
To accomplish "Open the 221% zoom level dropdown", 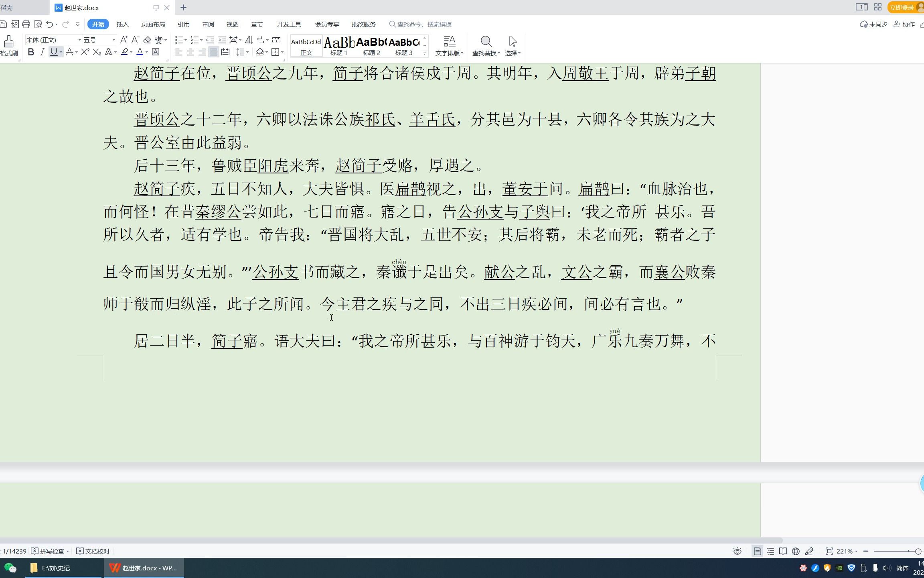I will (x=847, y=551).
